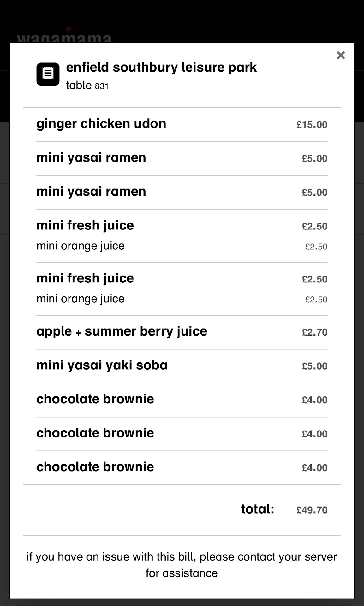This screenshot has height=606, width=364.
Task: Close the bill popup with the X
Action: tap(341, 55)
